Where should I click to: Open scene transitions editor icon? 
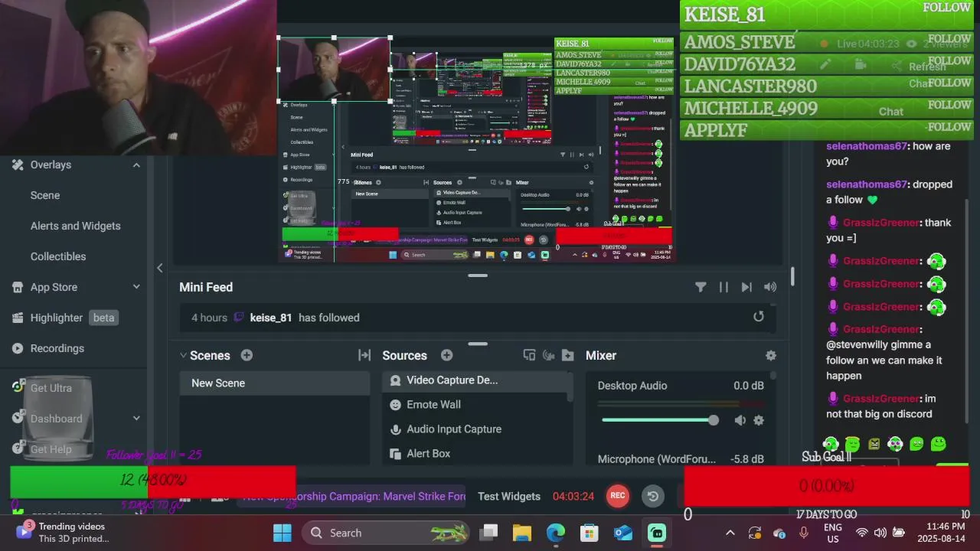coord(364,355)
